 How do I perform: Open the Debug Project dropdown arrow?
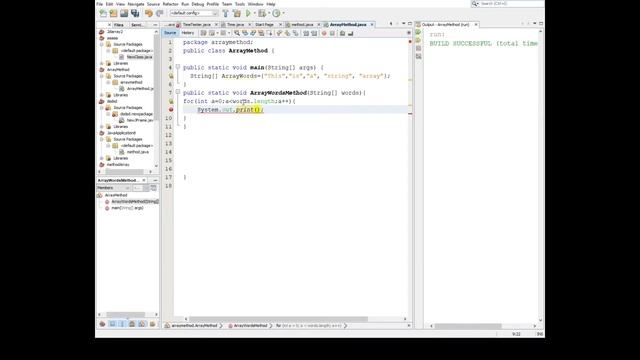(269, 13)
